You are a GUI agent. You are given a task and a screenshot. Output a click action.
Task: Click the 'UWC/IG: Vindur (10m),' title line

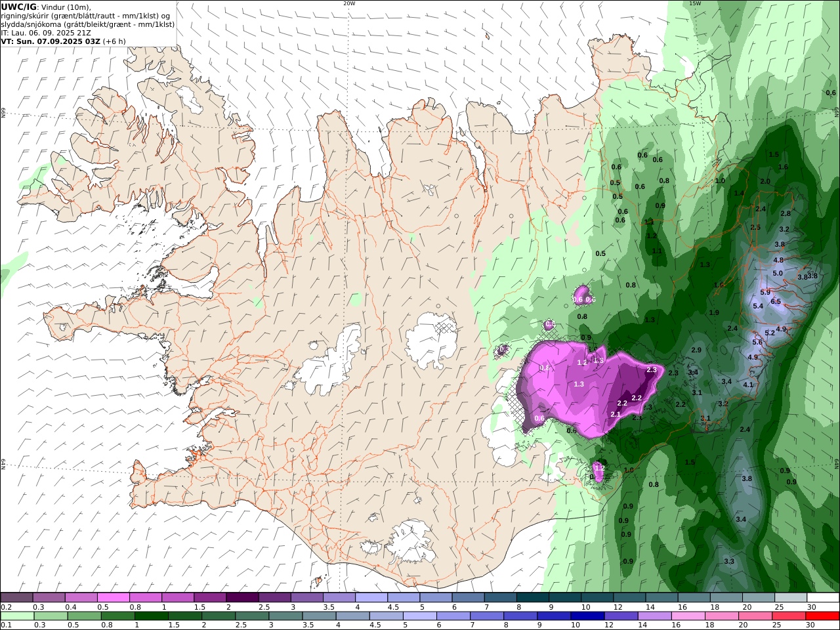pyautogui.click(x=46, y=7)
